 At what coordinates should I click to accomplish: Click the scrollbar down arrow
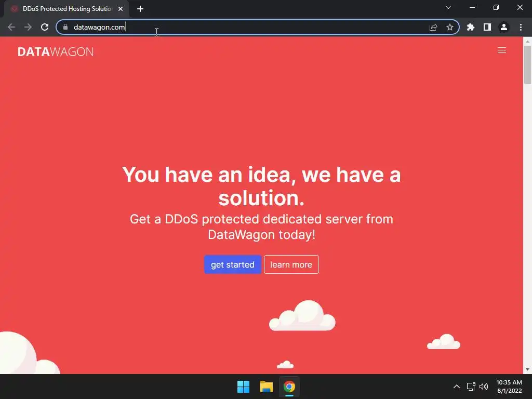[x=527, y=369]
